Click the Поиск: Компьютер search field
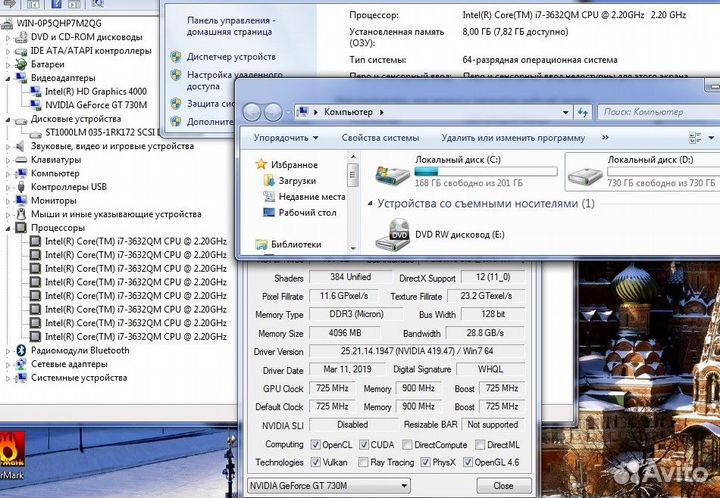 coord(658,112)
